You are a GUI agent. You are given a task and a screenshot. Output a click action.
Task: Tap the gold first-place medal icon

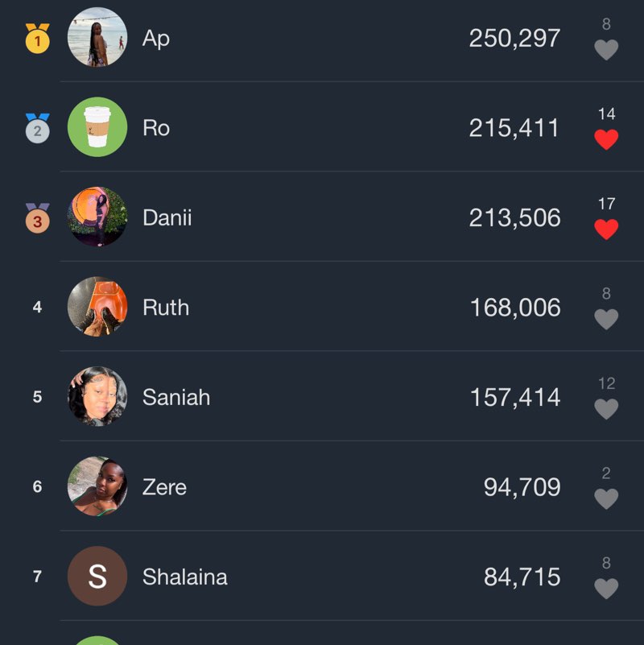click(37, 39)
